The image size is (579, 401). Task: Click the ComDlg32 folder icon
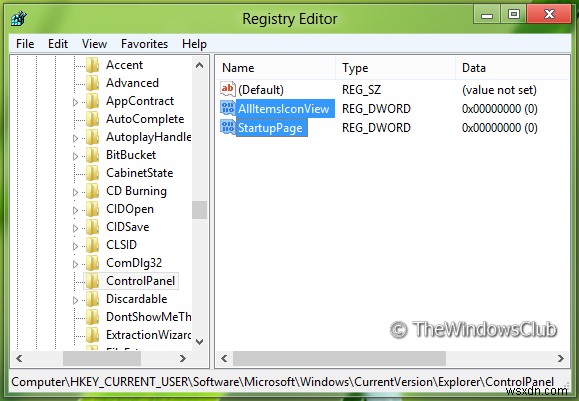[92, 263]
